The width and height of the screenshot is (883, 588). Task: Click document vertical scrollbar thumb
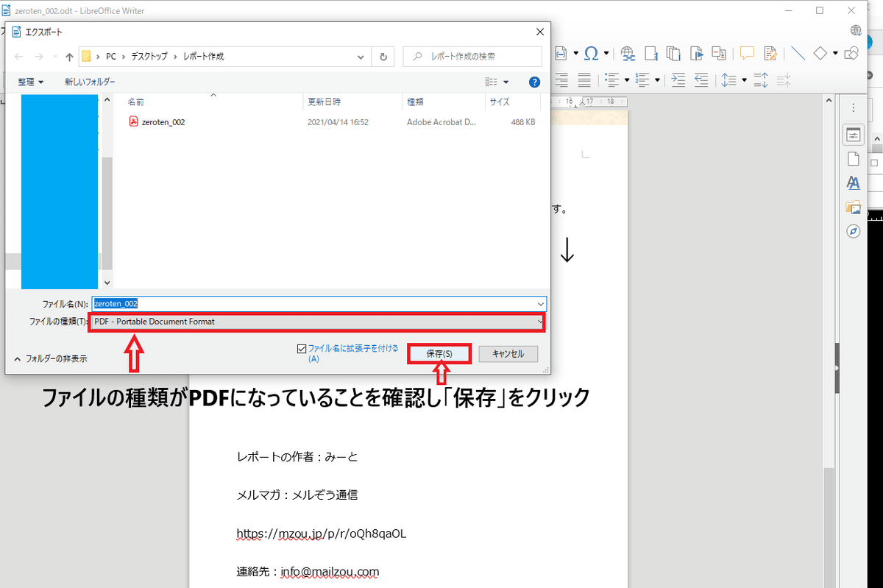828,526
